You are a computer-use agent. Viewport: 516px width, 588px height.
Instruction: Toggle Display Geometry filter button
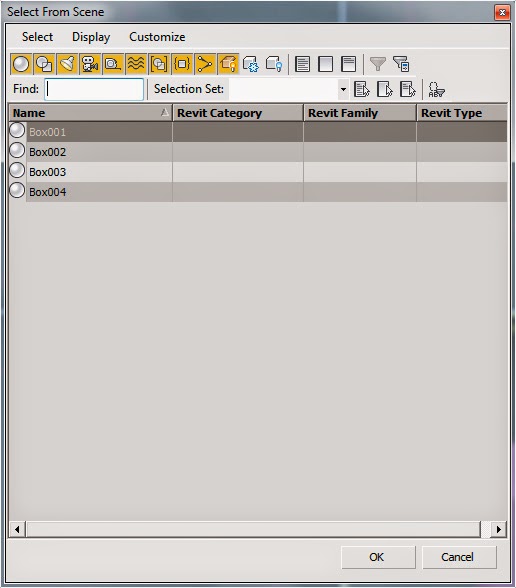point(21,64)
